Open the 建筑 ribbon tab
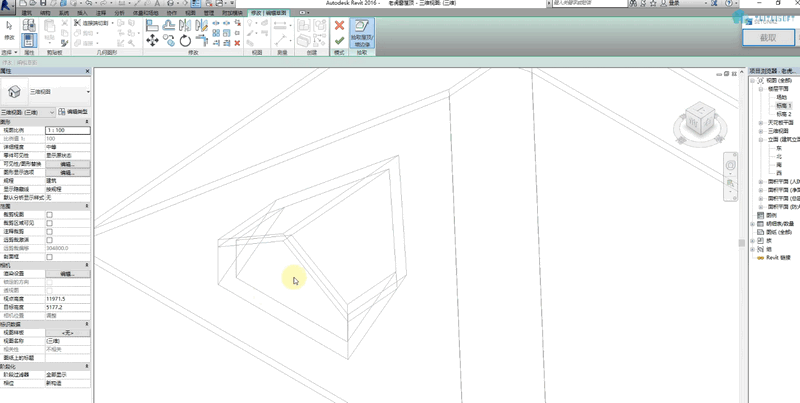This screenshot has height=403, width=800. (x=27, y=12)
